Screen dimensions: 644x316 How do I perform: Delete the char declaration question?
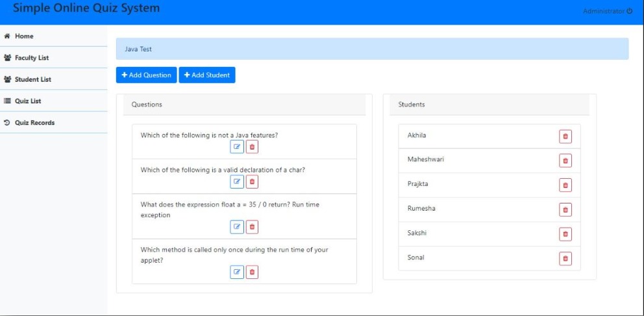click(252, 182)
